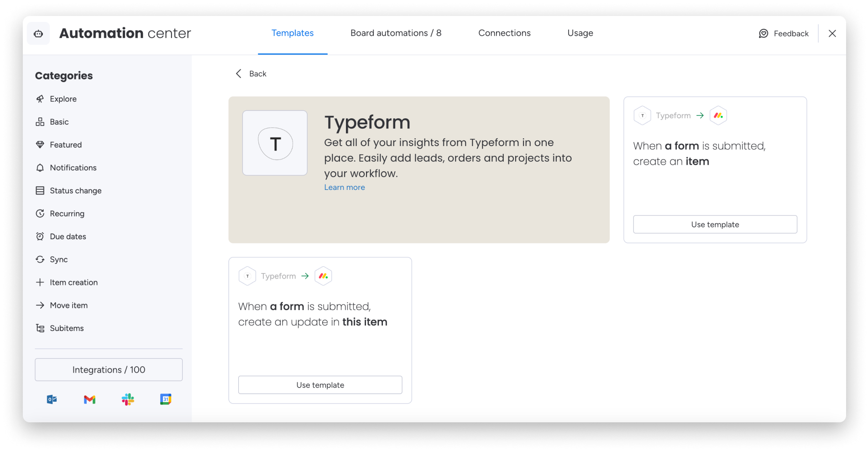
Task: Go to the Connections tab
Action: click(x=504, y=33)
